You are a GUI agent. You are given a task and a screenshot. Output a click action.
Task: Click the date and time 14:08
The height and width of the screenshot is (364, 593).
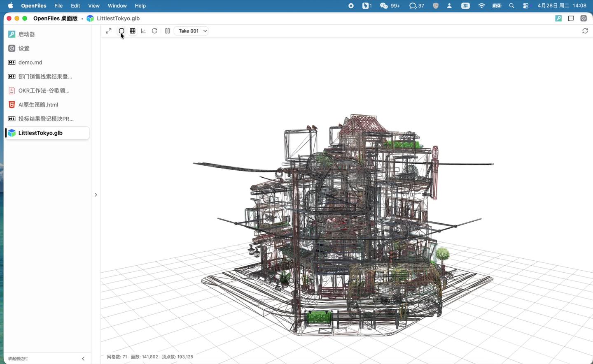tap(562, 6)
